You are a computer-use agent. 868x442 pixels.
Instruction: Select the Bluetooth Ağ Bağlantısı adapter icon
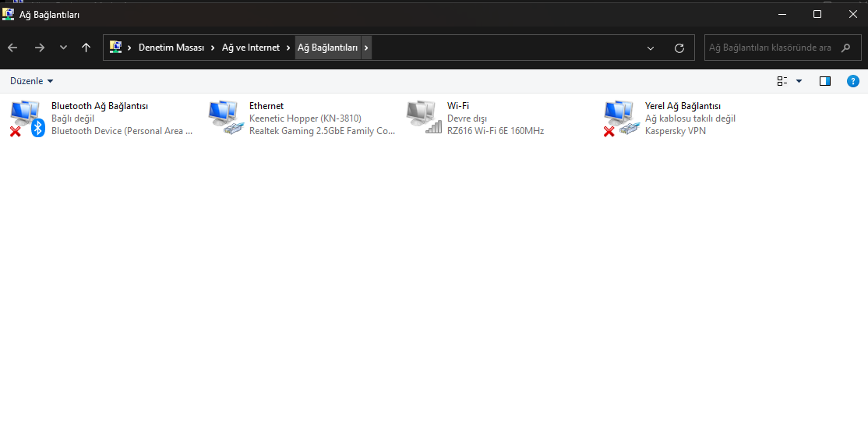tap(27, 118)
